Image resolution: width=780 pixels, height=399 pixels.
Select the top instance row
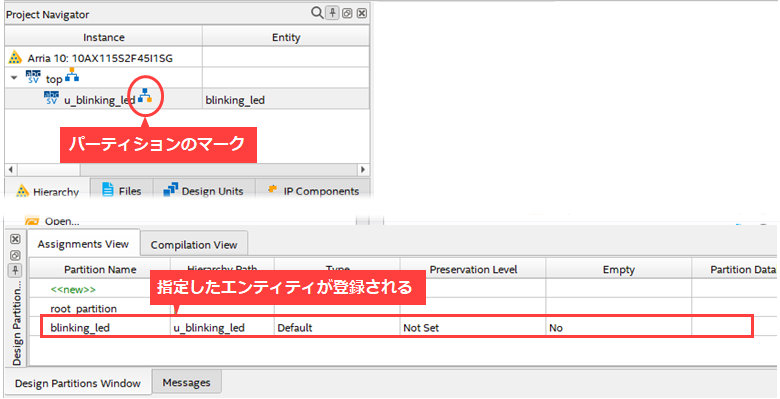pos(187,78)
